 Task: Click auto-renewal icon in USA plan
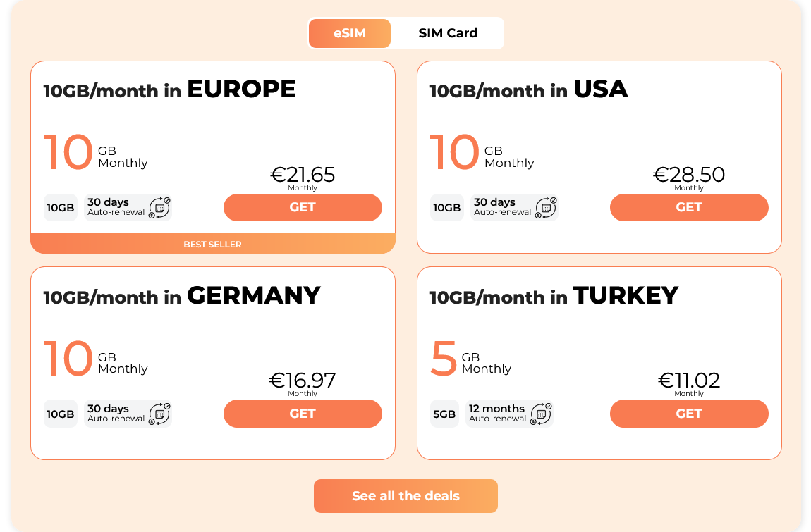click(x=547, y=207)
